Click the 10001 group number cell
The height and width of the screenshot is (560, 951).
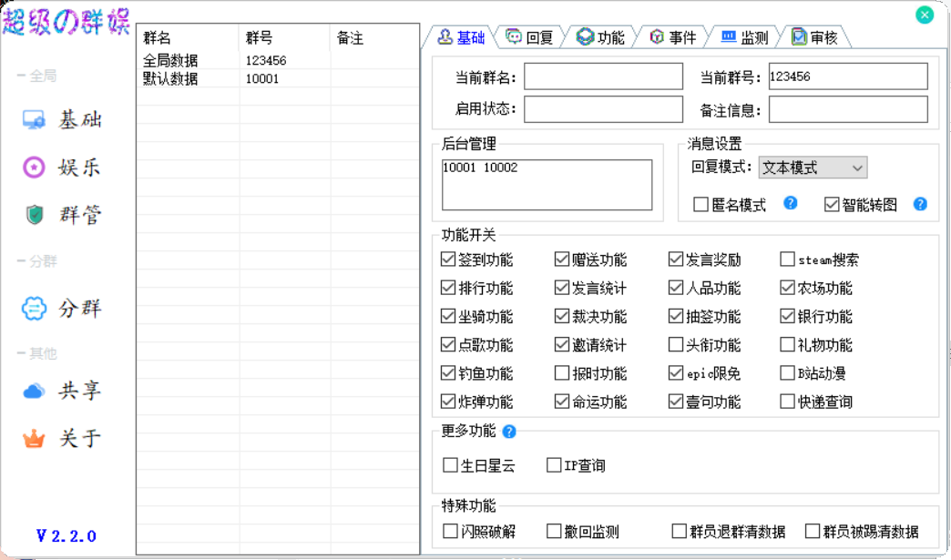tap(262, 79)
